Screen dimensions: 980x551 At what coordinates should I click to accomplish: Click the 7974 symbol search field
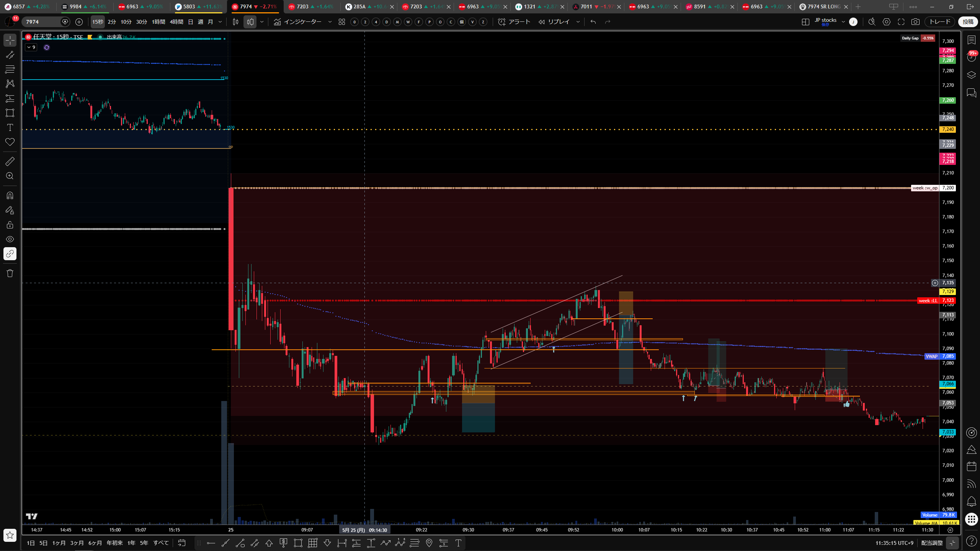click(x=42, y=22)
